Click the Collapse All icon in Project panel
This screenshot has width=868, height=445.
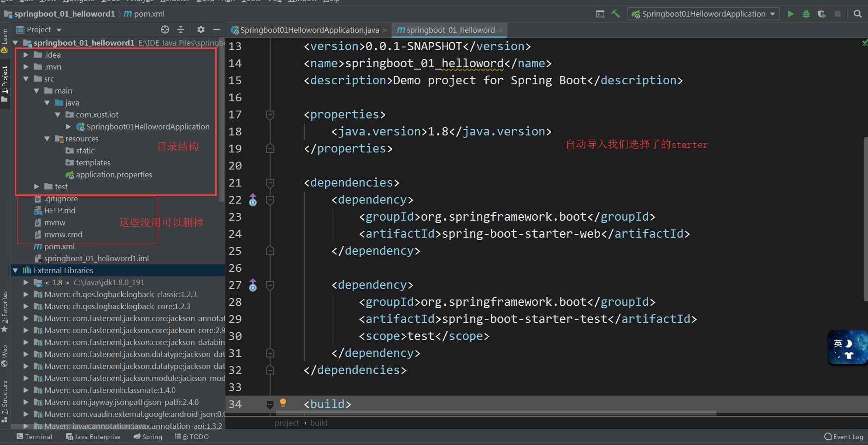point(181,29)
